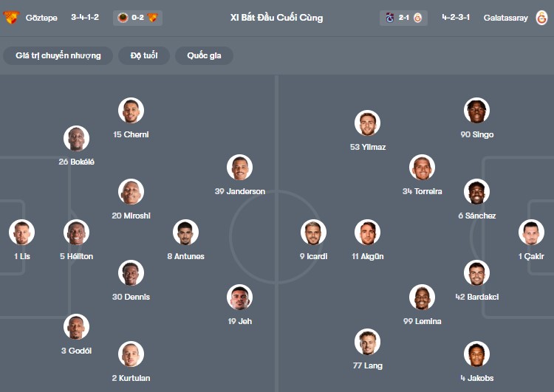Image resolution: width=554 pixels, height=392 pixels.
Task: Click the Göztepe team name
Action: pyautogui.click(x=41, y=18)
